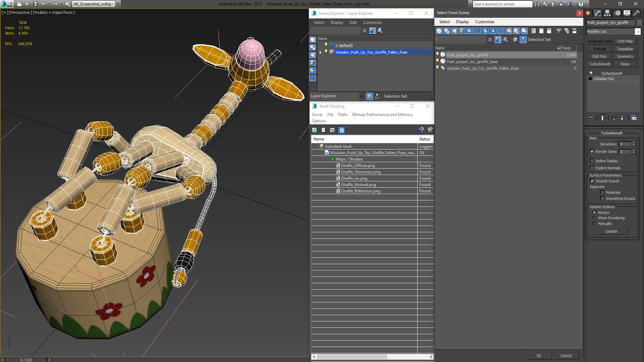The width and height of the screenshot is (644, 362).
Task: Expand Wooden_Push_Up_Toy_Giraffe_Fallen_Pose layer arrow
Action: [321, 52]
